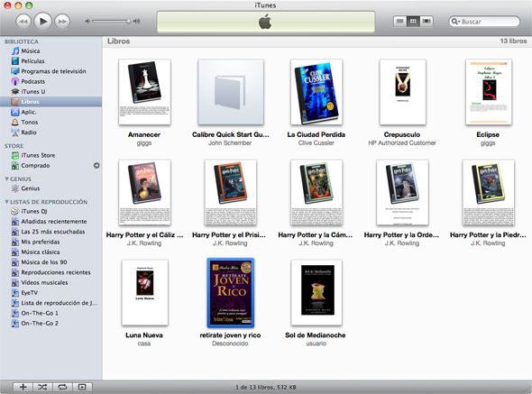This screenshot has width=532, height=394.
Task: Open the Música library icon
Action: click(15, 50)
